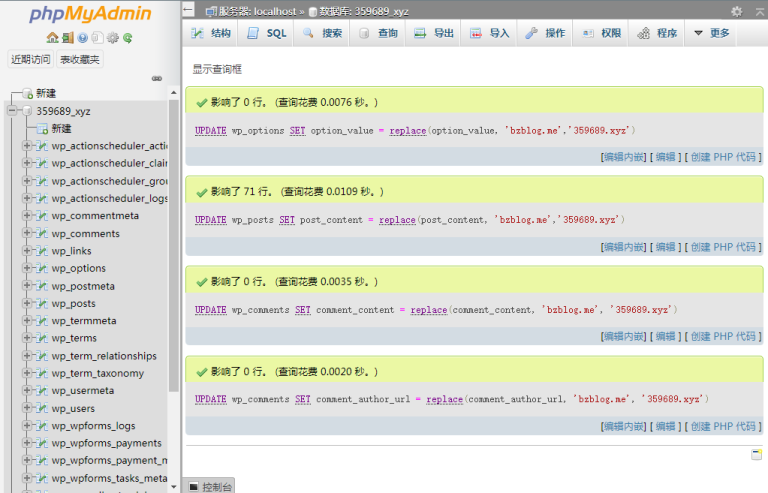Open the 控制台 console bar

click(210, 486)
